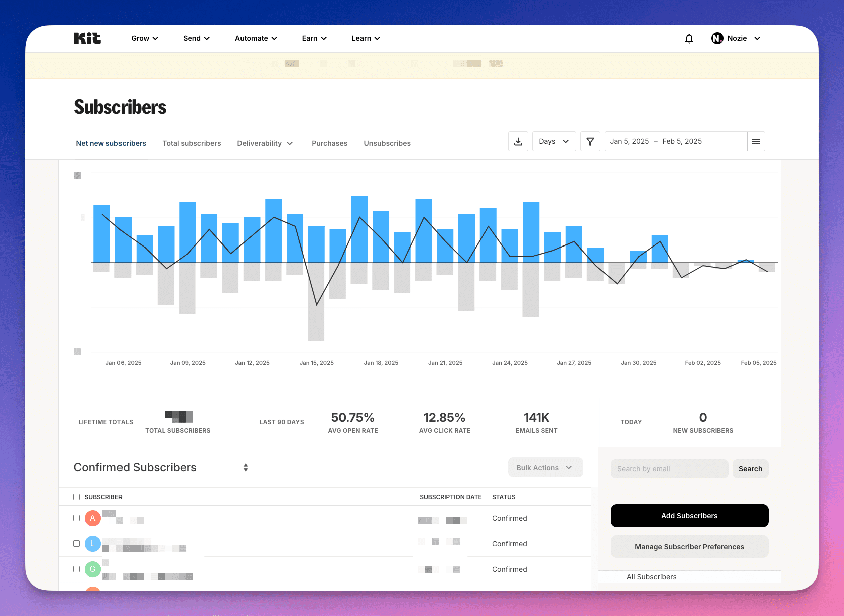
Task: Expand Confirmed Subscribers selector arrows
Action: 246,467
